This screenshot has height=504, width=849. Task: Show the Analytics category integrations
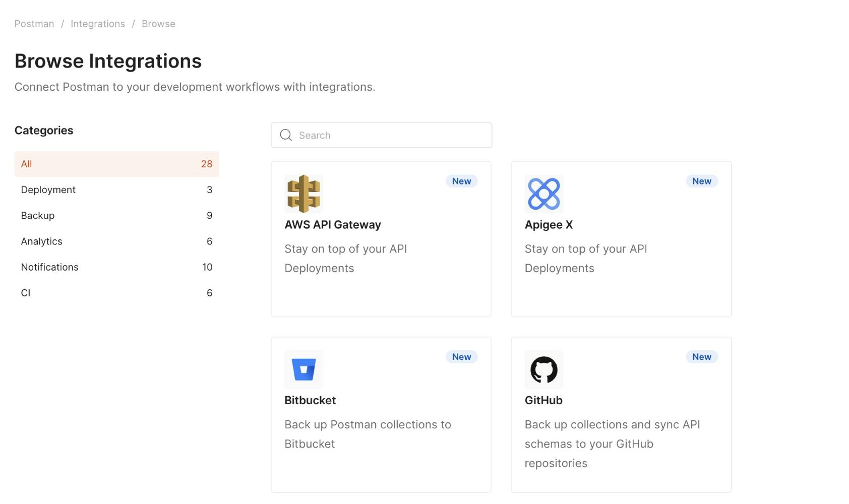pyautogui.click(x=116, y=241)
